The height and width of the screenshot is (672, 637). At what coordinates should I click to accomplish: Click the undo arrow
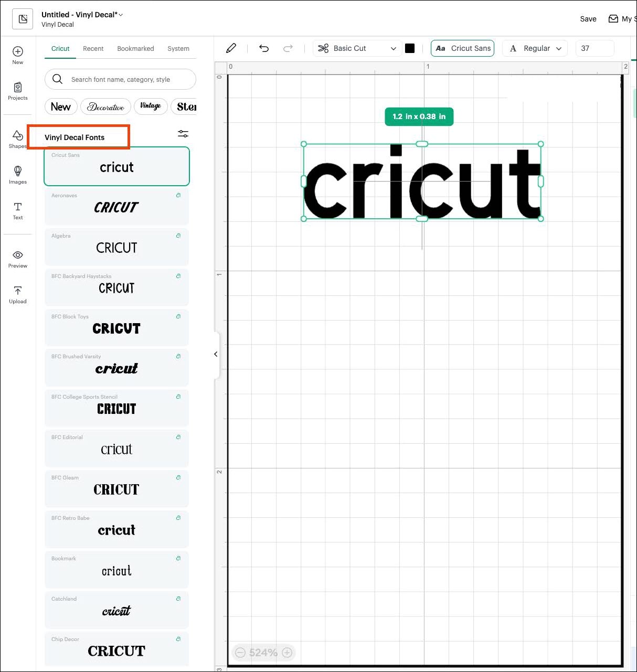(264, 48)
